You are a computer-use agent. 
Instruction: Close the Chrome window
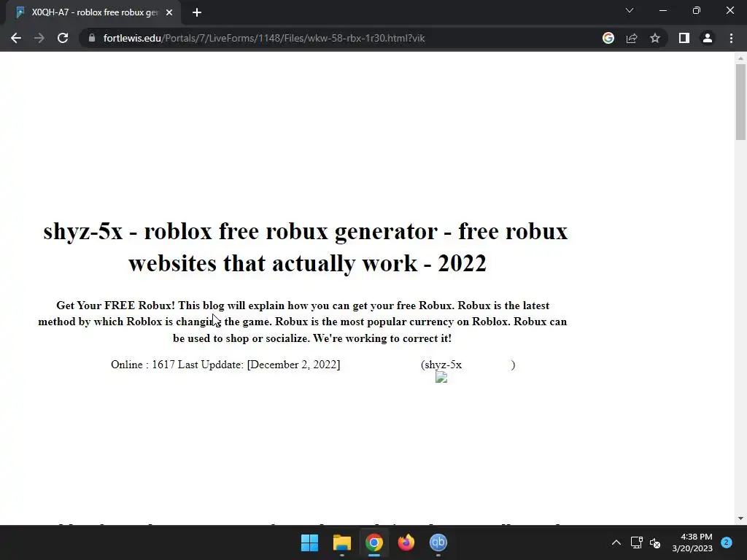click(729, 10)
